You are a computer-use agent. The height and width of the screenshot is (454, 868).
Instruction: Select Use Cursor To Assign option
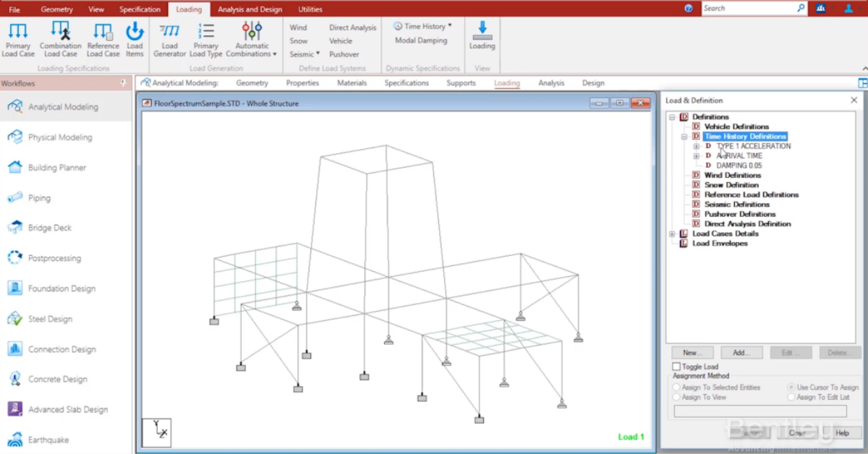tap(792, 387)
